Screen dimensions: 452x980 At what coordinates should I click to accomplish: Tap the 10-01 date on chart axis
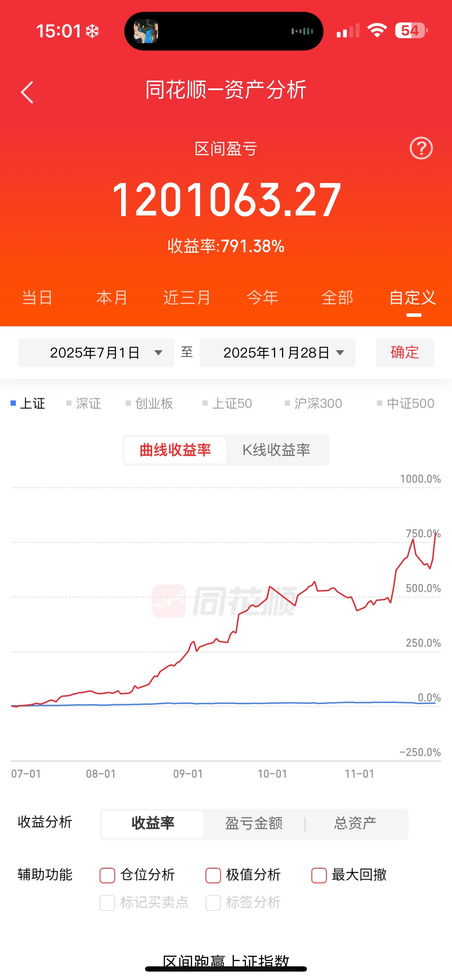point(272,774)
